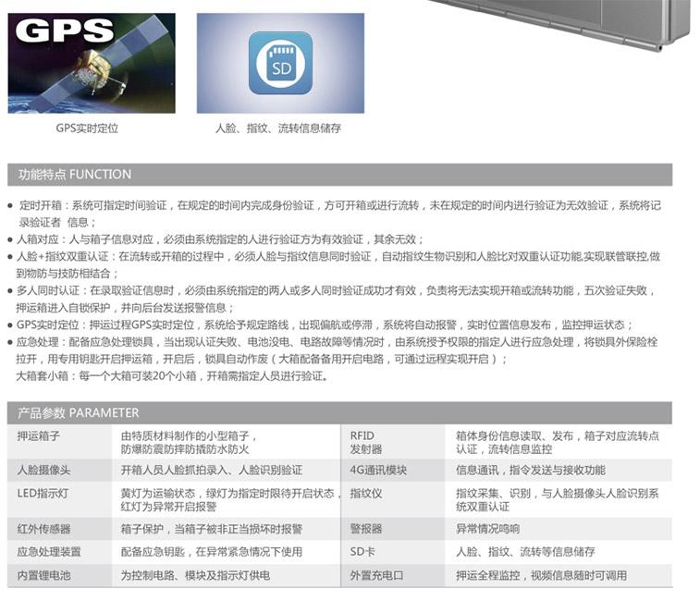
Task: Select the 人脸摄像头 parameter cell
Action: 44,470
